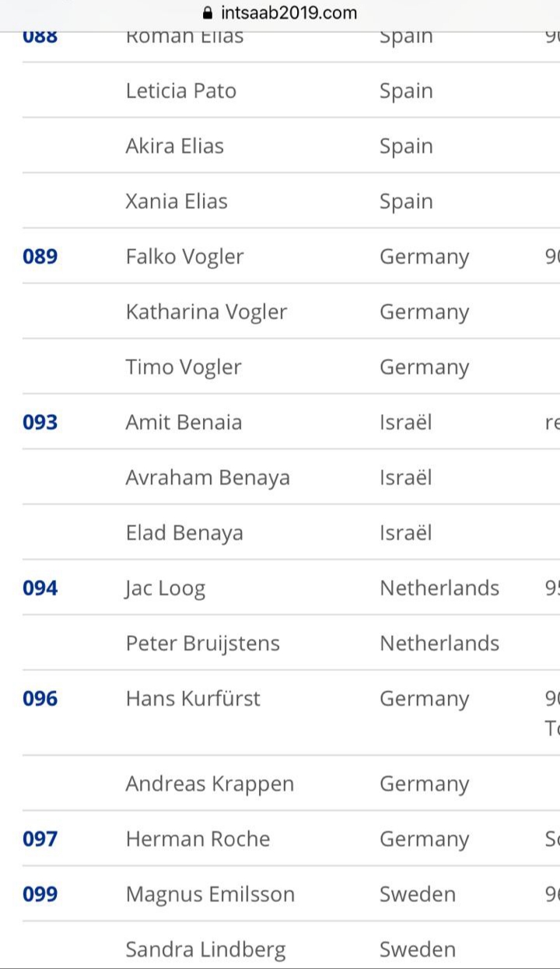Select Sandra Lindberg's name
The image size is (560, 969).
tap(205, 950)
